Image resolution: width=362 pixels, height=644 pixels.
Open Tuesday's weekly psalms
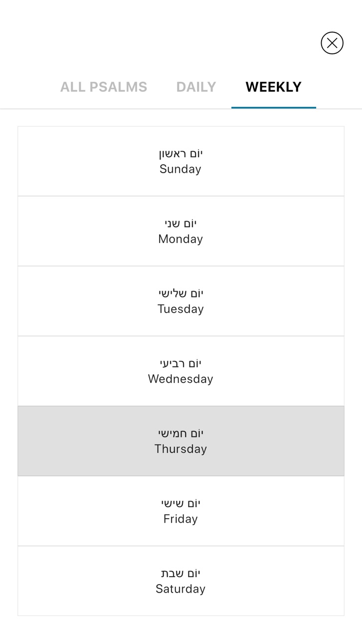(x=181, y=301)
